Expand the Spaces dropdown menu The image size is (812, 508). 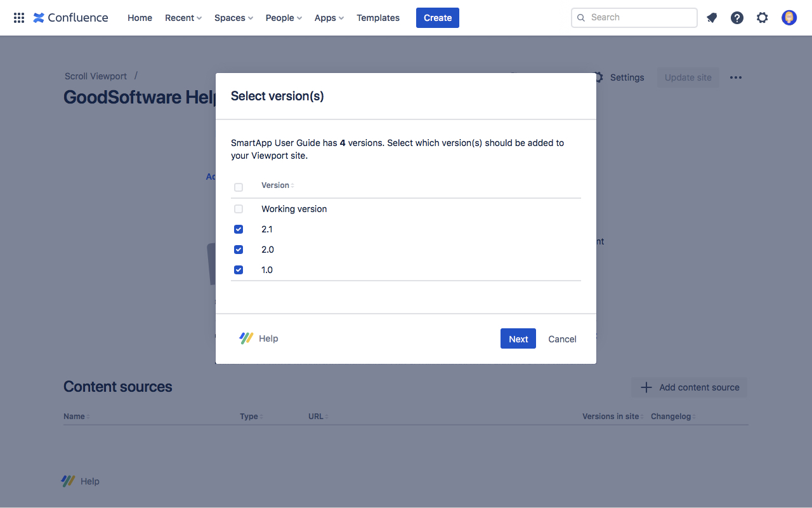233,18
